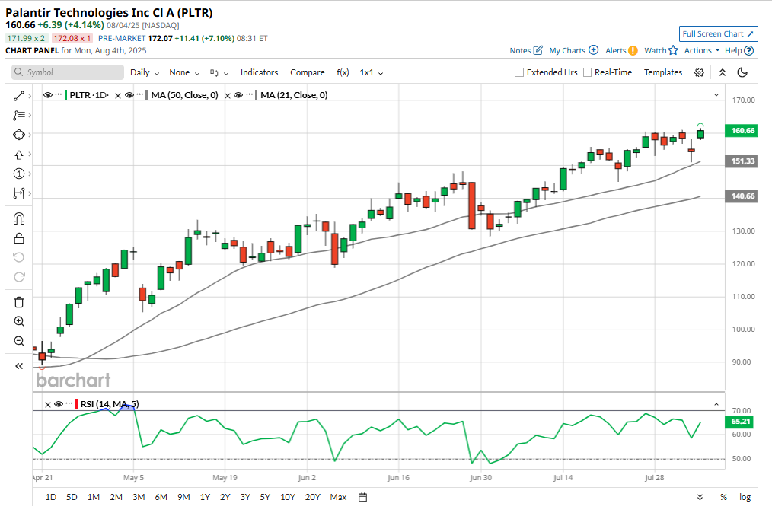The height and width of the screenshot is (532, 772).
Task: Choose the arrow marker tool
Action: coord(19,155)
